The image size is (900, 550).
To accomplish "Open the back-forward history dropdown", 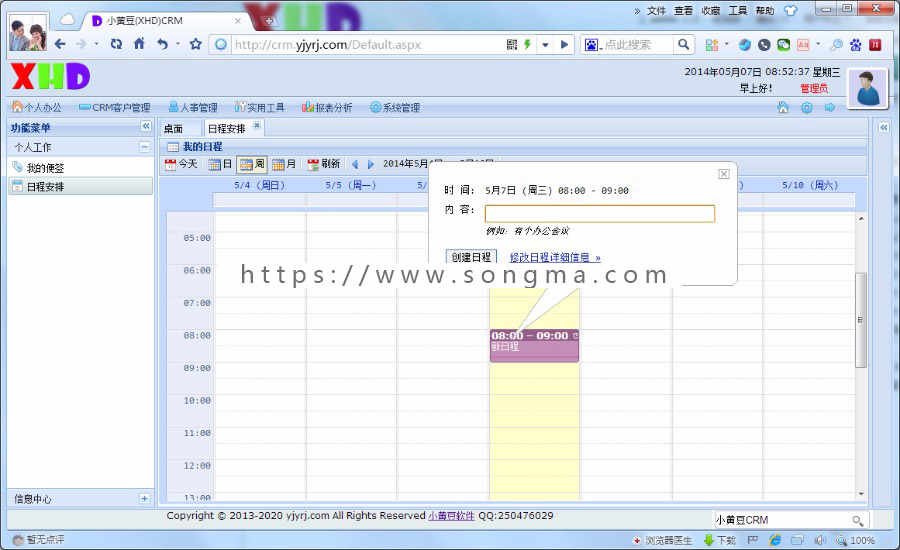I will [96, 44].
